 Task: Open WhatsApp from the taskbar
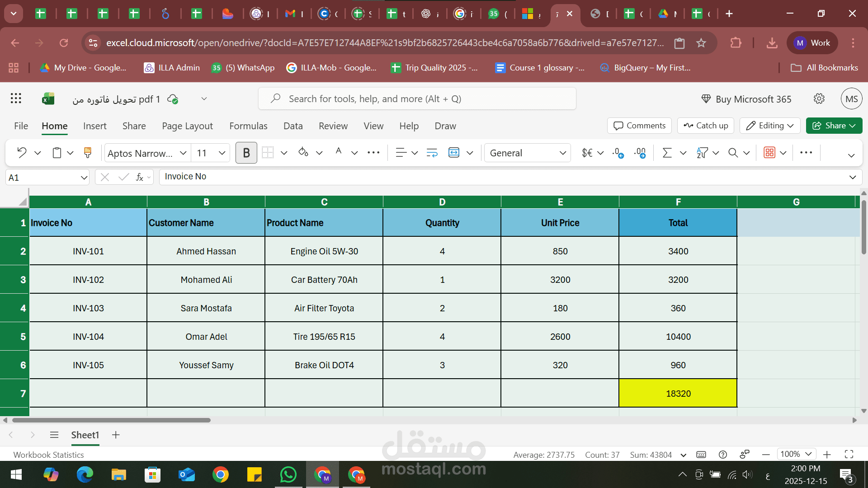(288, 474)
